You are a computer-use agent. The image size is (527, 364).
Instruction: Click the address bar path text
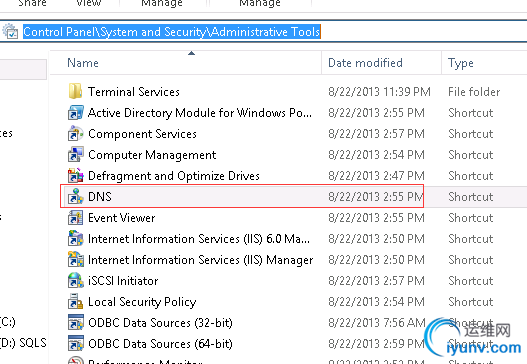[171, 32]
